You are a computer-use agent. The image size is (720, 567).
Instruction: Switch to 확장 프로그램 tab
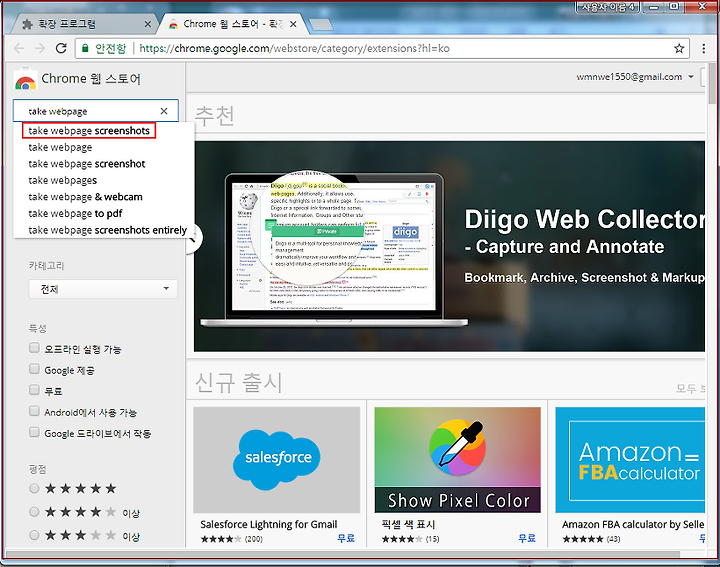coord(85,24)
